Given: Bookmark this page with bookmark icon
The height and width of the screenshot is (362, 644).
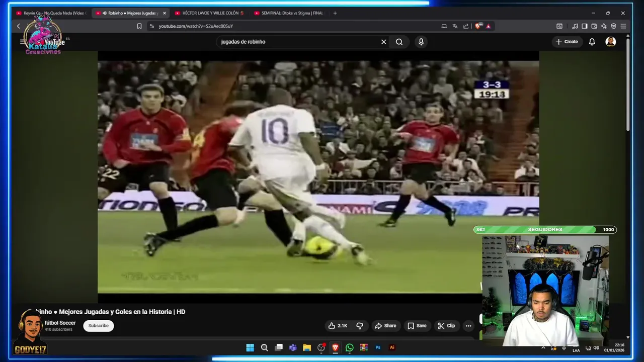Looking at the screenshot, I should [139, 26].
